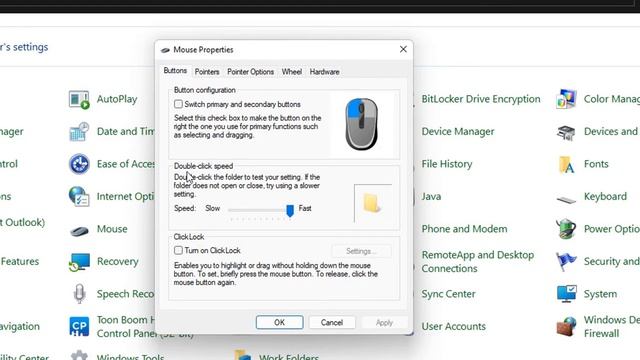Click the Mouse Properties title bar icon
This screenshot has width=640, height=360.
165,50
